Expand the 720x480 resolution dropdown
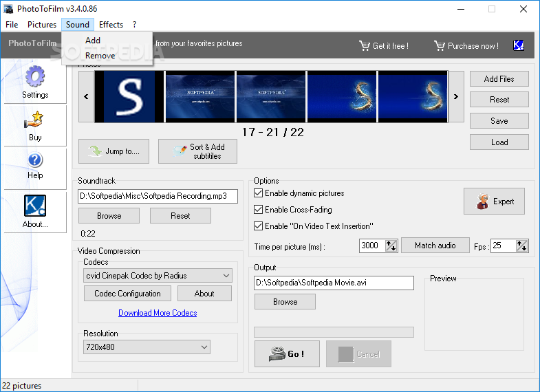Image resolution: width=540 pixels, height=392 pixels. click(x=204, y=347)
